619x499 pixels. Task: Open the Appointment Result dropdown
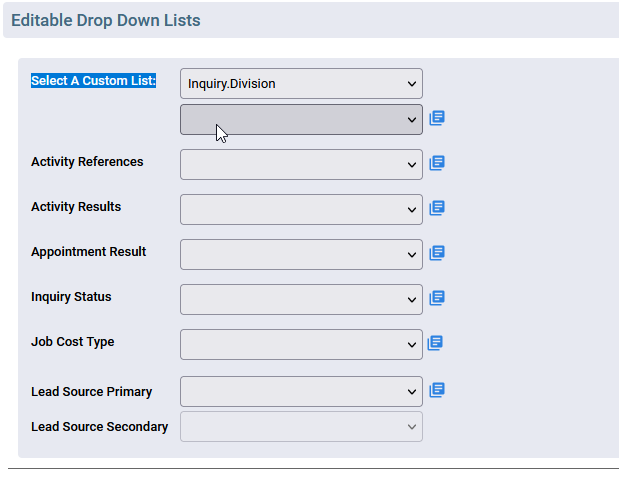(x=301, y=255)
